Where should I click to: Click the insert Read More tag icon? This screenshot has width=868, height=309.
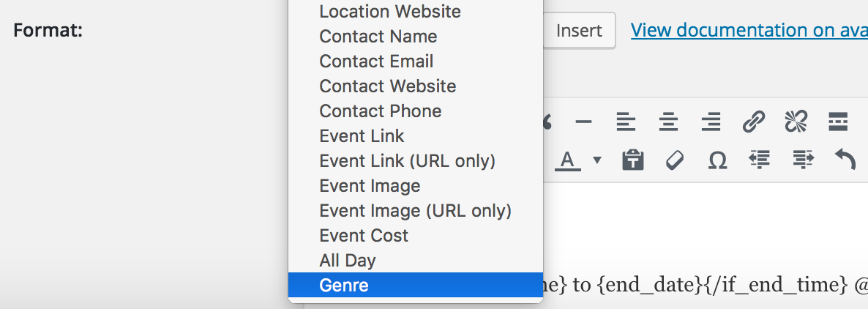pyautogui.click(x=838, y=121)
